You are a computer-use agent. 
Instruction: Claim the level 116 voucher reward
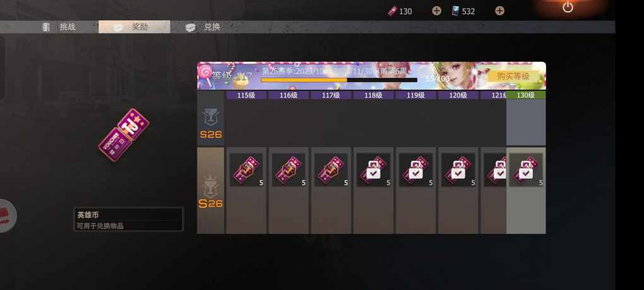(x=289, y=170)
